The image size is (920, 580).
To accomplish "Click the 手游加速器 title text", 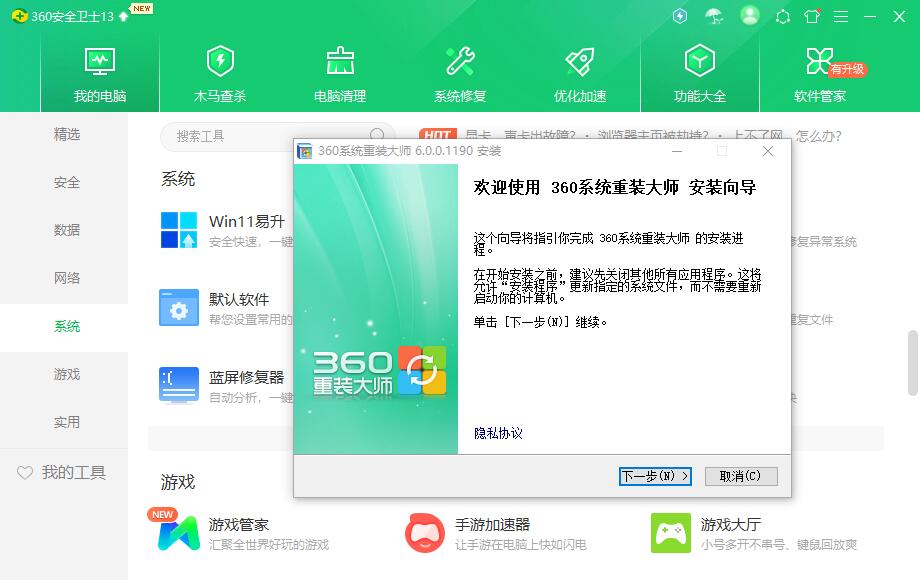I will pyautogui.click(x=492, y=524).
